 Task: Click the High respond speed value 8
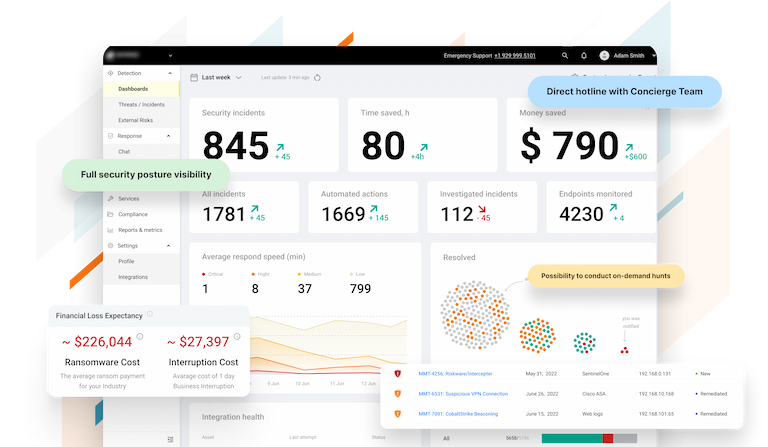tap(255, 289)
